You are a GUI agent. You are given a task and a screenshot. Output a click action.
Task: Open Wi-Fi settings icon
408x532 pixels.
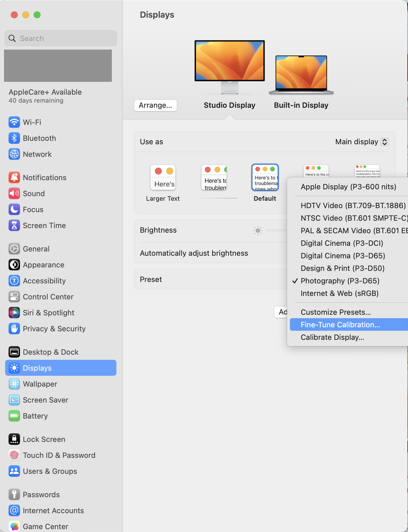tap(14, 122)
